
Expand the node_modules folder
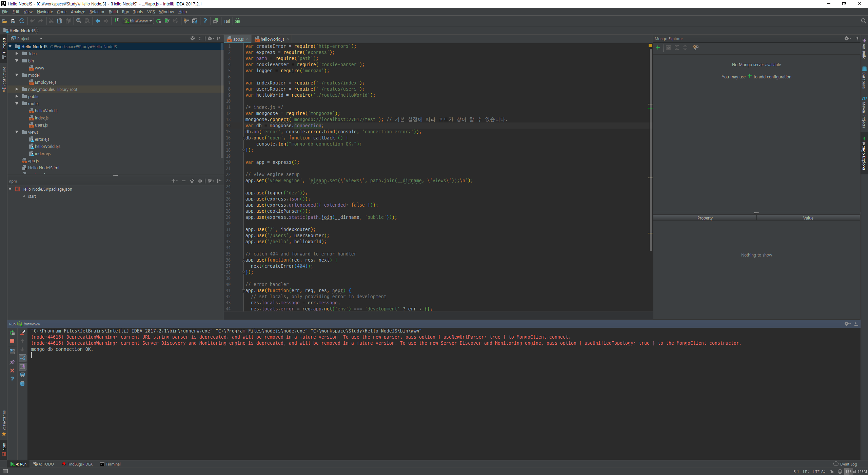click(17, 89)
